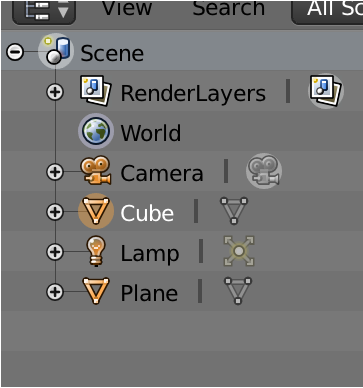Expand the RenderLayers entry

coord(55,92)
